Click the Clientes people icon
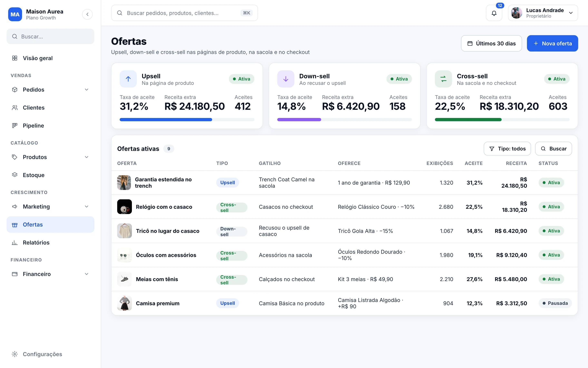The width and height of the screenshot is (588, 368). coord(15,108)
